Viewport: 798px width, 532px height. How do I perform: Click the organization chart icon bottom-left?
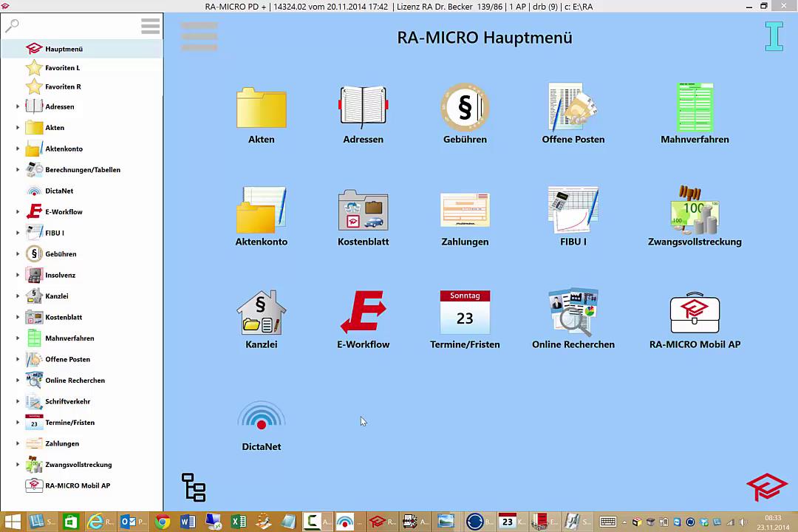pos(193,487)
